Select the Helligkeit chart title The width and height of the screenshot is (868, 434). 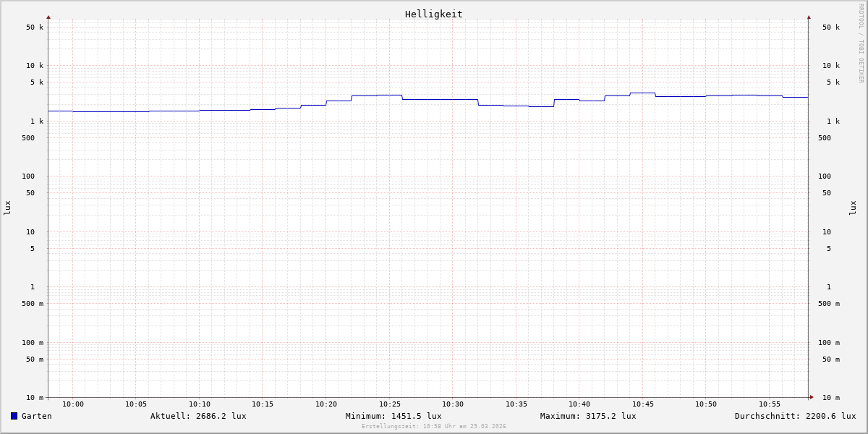pyautogui.click(x=433, y=14)
